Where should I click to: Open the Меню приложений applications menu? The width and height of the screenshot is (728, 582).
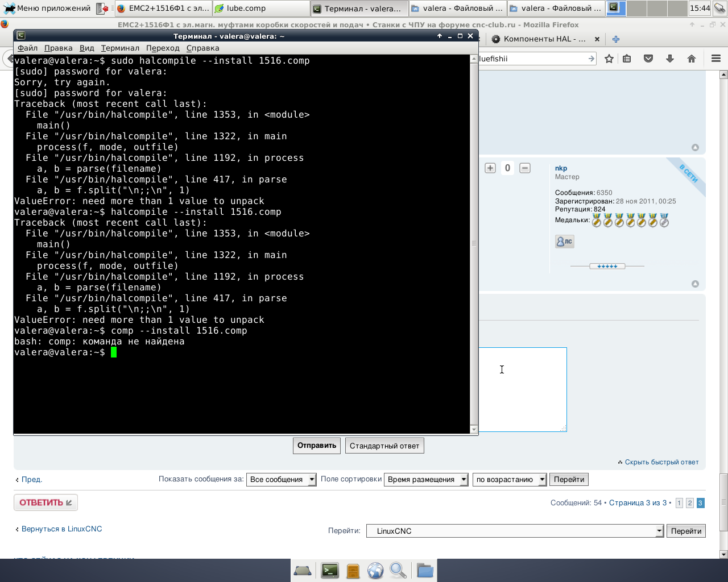47,9
